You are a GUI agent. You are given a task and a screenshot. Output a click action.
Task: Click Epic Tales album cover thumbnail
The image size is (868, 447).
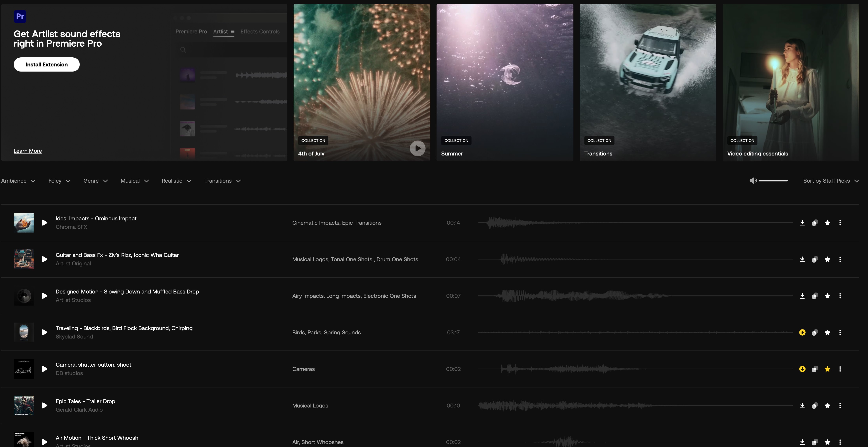click(x=24, y=406)
